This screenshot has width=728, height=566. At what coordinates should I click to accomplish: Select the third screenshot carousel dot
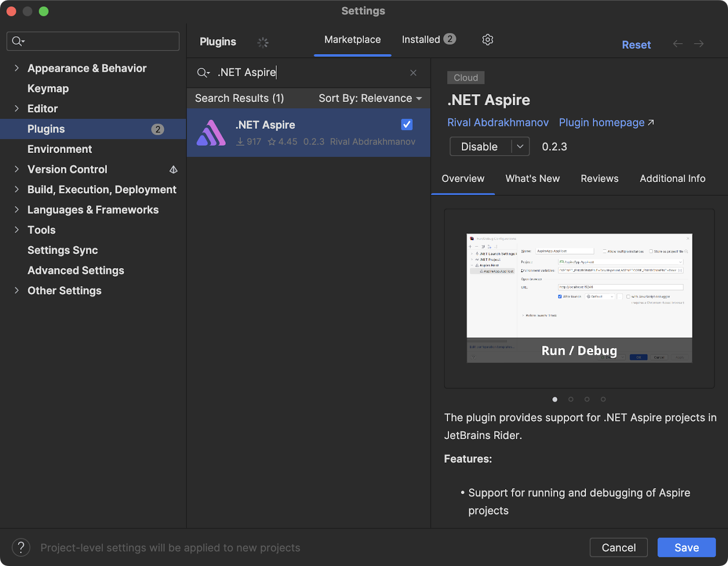tap(587, 399)
